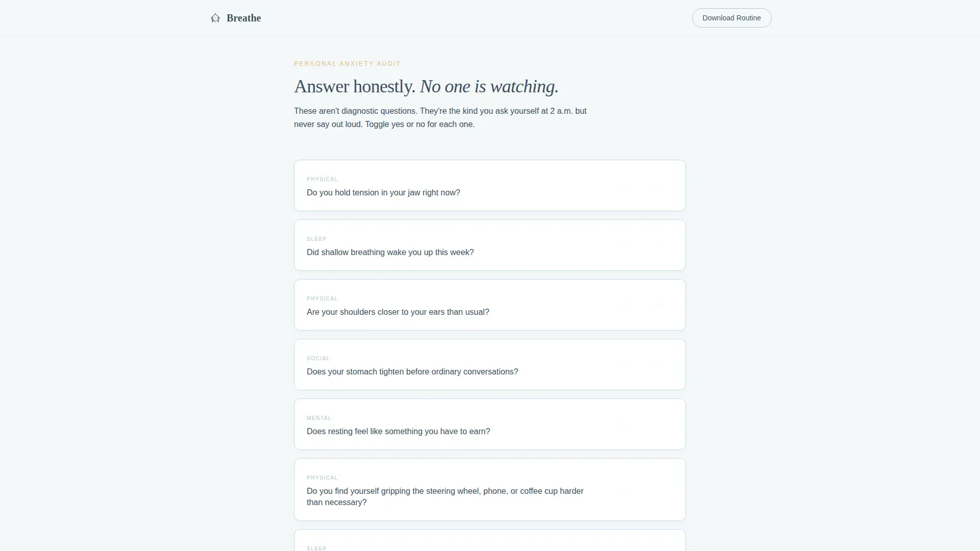Open the Breathe home link text
Screen dimensions: 980x551
point(243,18)
